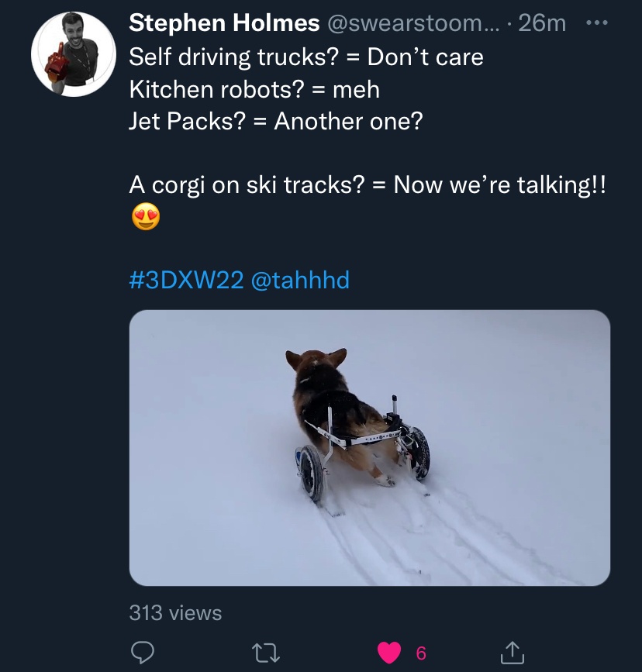Open the share arrow icon
The height and width of the screenshot is (672, 642).
(511, 653)
